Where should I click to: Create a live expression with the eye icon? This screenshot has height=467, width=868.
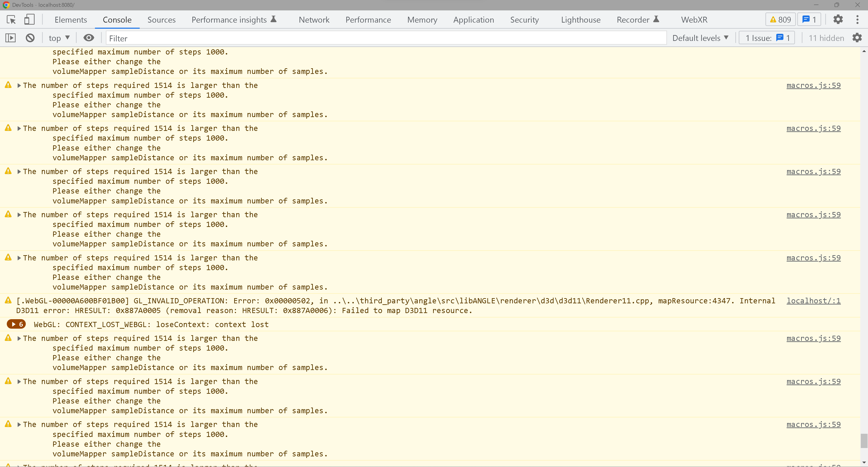point(88,38)
